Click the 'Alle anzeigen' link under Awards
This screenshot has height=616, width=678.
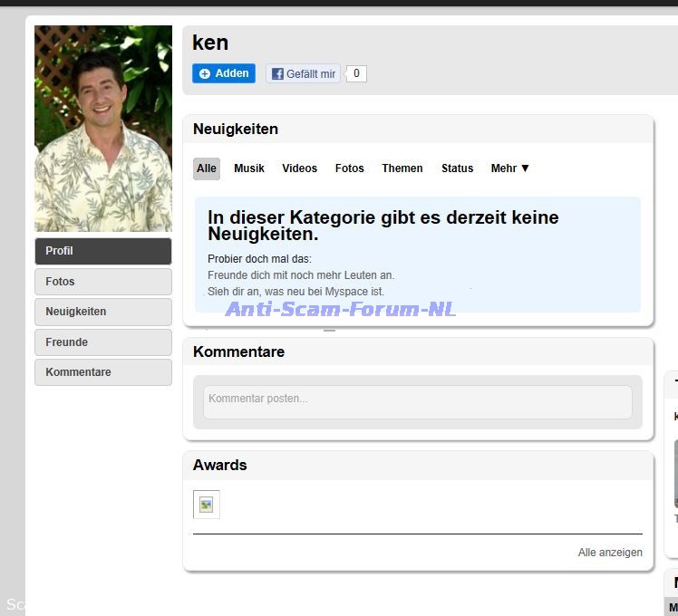[610, 553]
